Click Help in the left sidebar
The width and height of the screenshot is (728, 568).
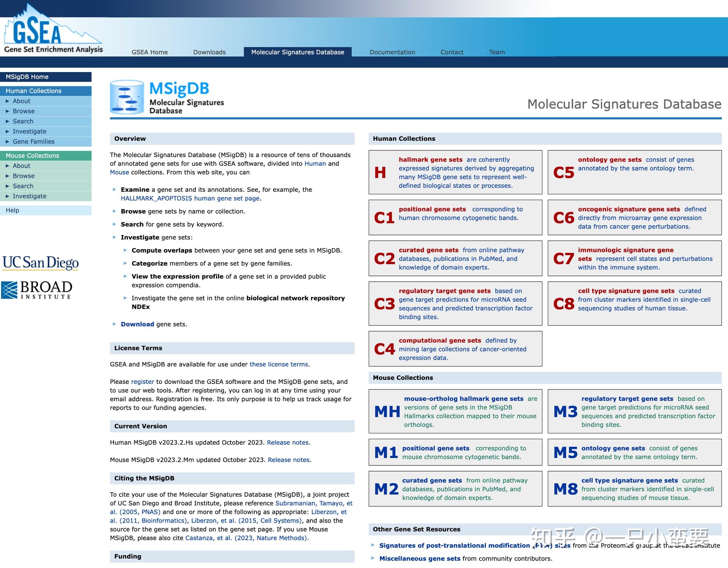point(12,210)
